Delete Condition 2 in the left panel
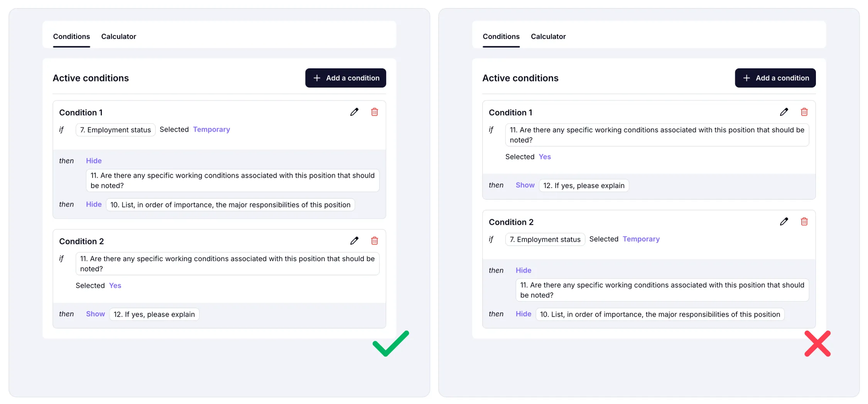The height and width of the screenshot is (404, 868). click(374, 241)
